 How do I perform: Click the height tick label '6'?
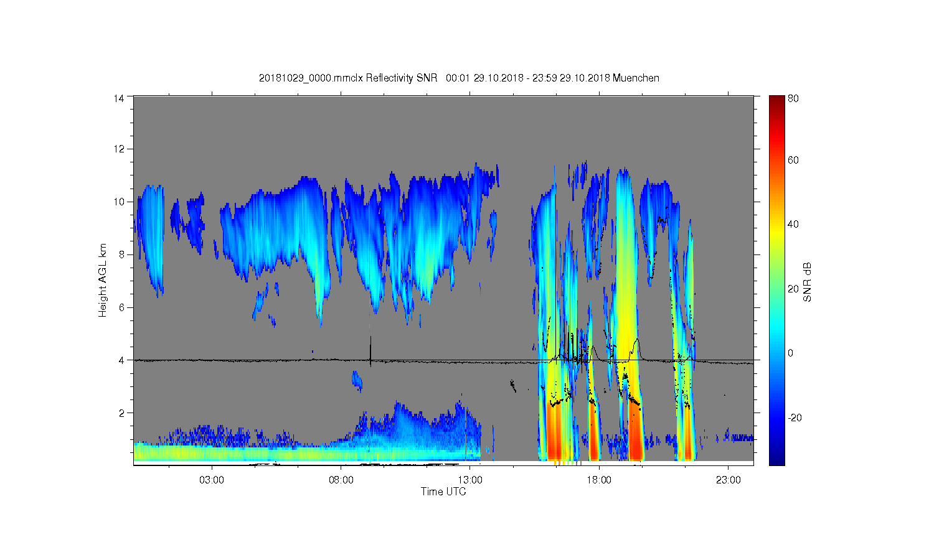[x=121, y=307]
